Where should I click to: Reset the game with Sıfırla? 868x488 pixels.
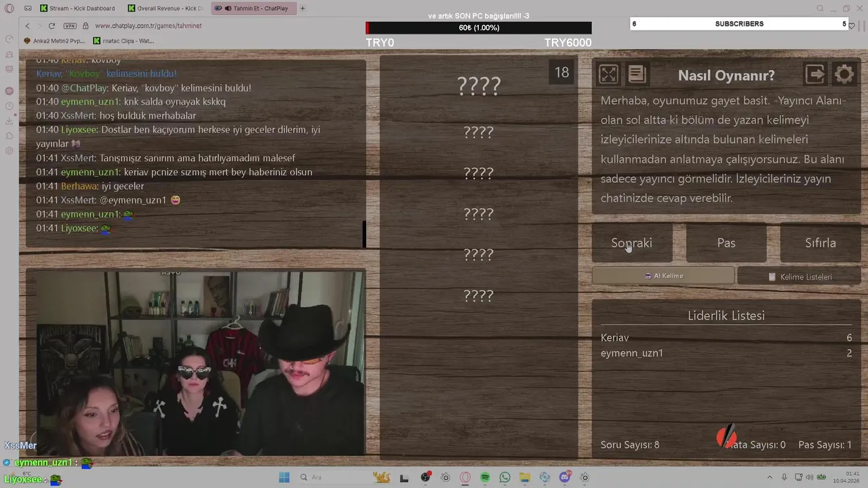(821, 243)
